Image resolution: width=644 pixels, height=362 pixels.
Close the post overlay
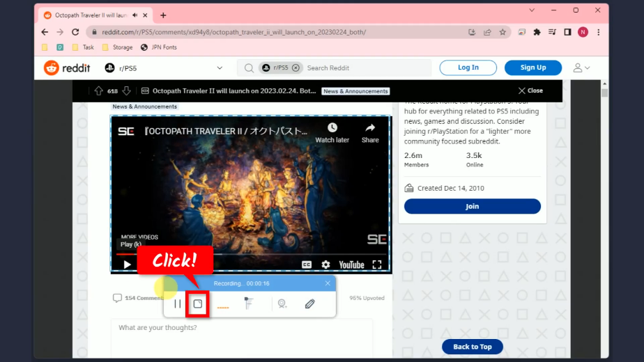[x=530, y=90]
